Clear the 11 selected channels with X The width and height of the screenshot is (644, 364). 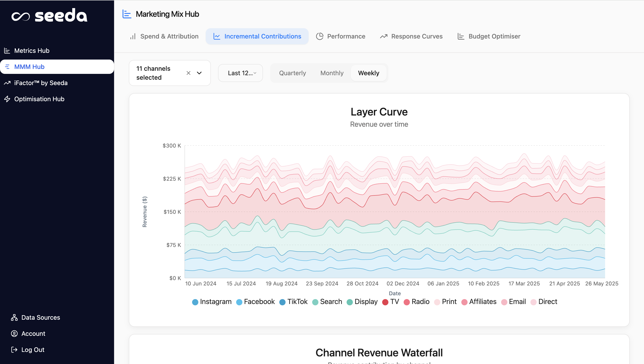click(189, 73)
